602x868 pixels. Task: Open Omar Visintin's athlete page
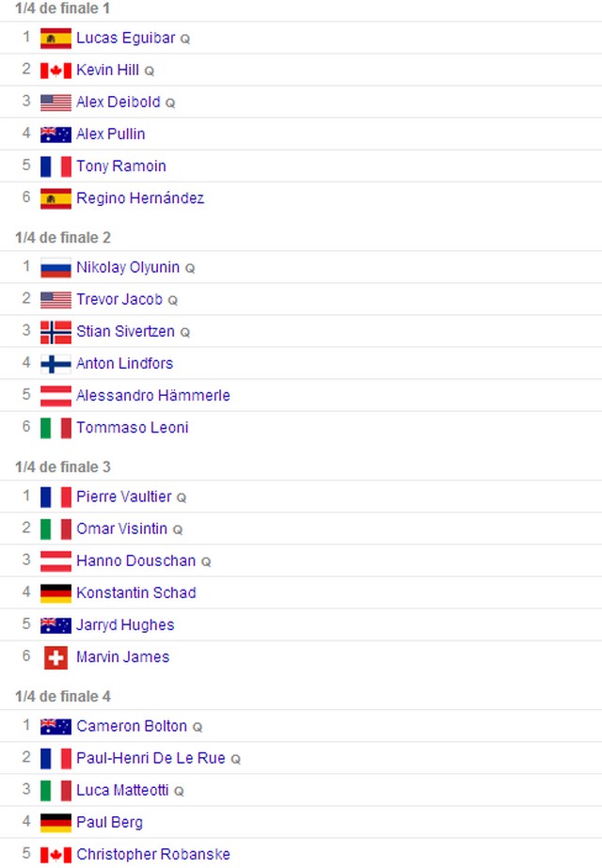[122, 529]
